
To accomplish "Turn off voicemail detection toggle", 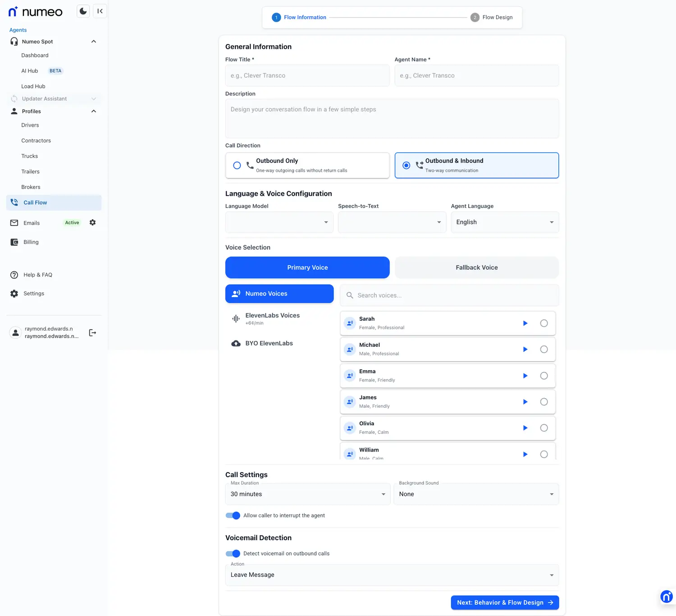I will click(x=233, y=553).
